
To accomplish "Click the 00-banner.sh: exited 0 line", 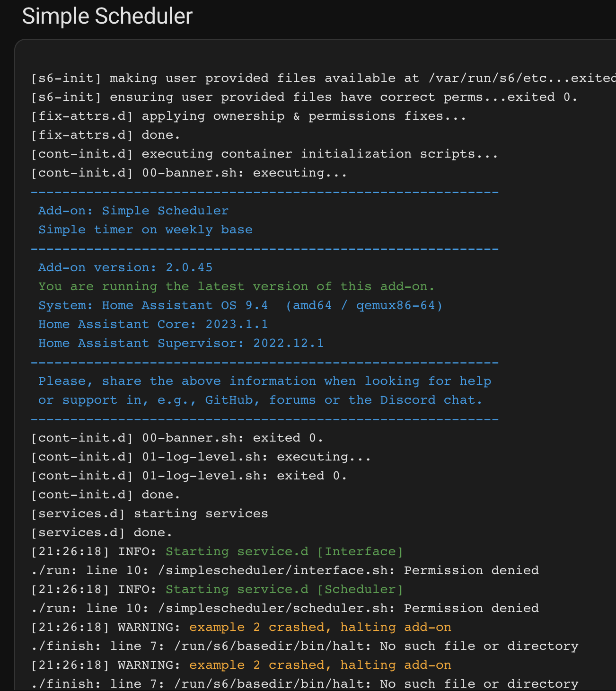I will point(177,438).
